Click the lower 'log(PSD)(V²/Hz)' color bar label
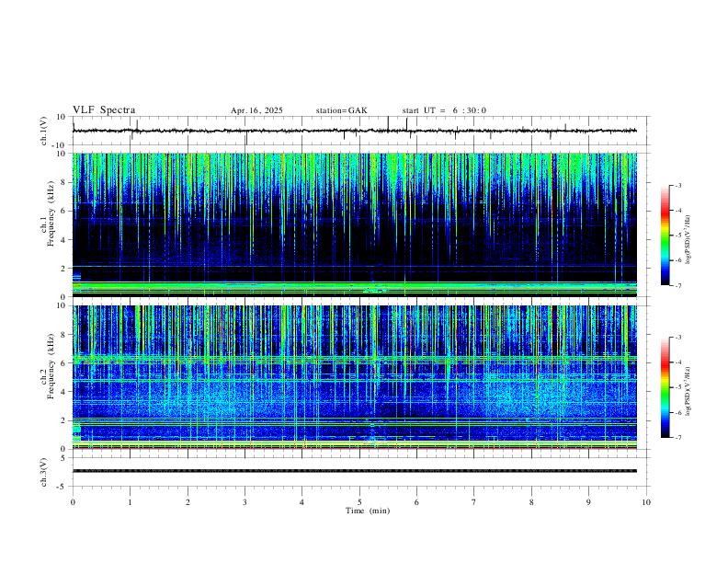Screen dimensions: 728x563 point(688,392)
